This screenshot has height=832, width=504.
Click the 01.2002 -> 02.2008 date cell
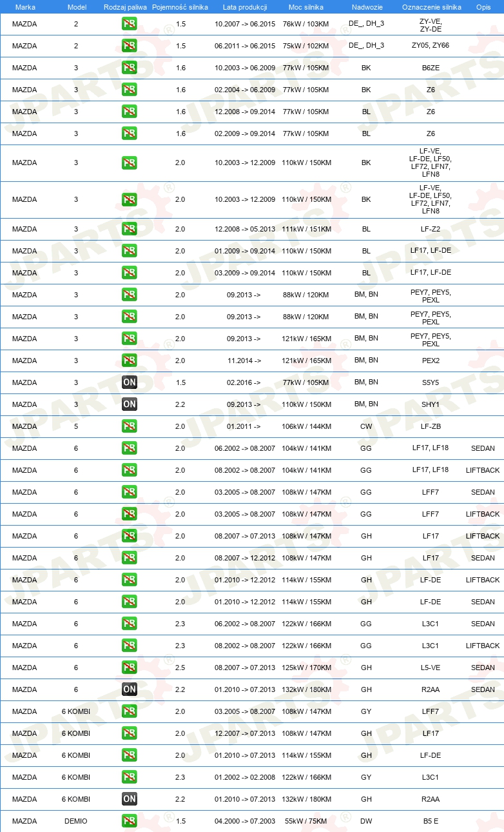245,777
